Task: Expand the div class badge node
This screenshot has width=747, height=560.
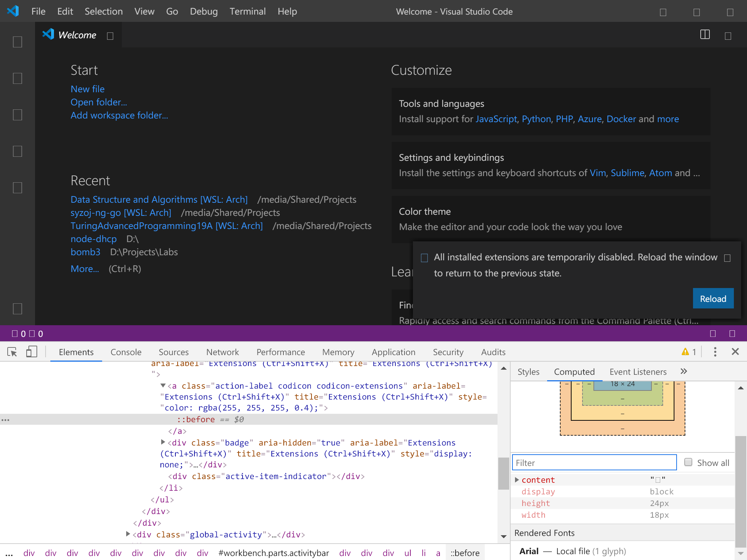Action: click(163, 442)
